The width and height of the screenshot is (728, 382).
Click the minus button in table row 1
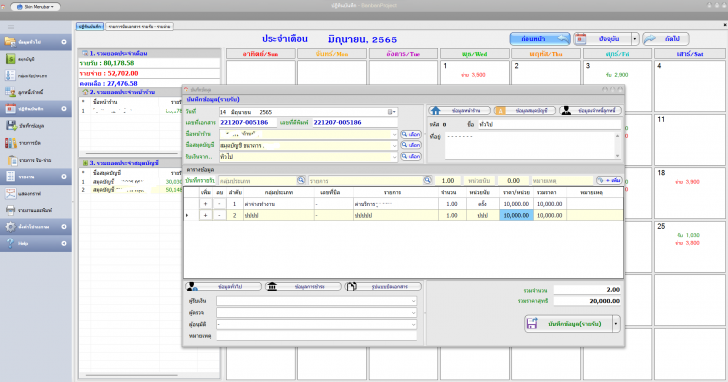tap(219, 204)
